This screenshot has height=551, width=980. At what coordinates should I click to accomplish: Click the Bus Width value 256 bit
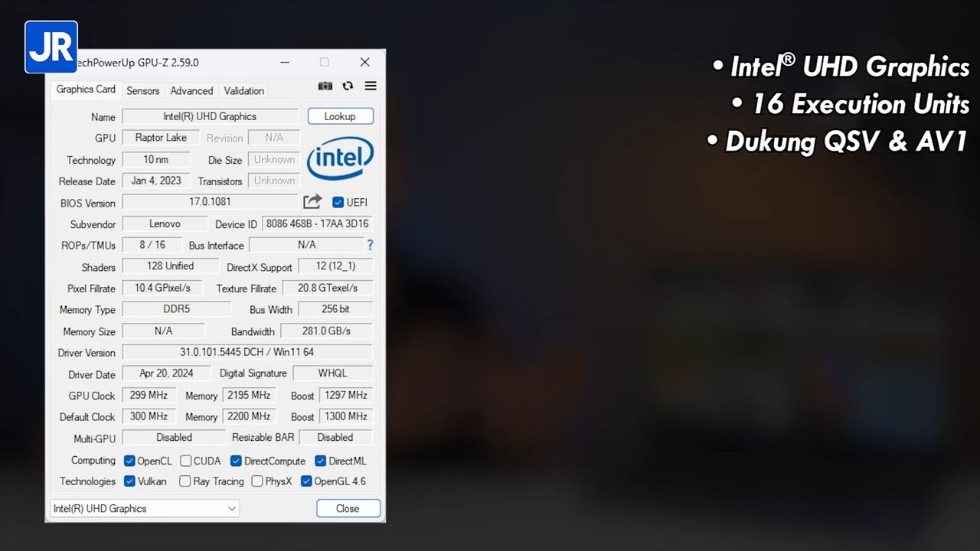335,309
